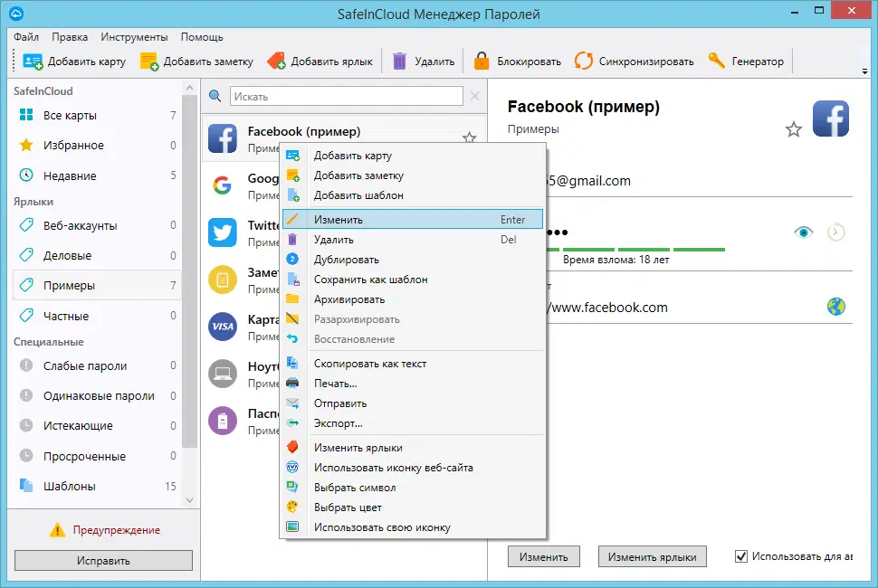The height and width of the screenshot is (588, 878).
Task: Select the yellow note card icon
Action: coord(223,280)
